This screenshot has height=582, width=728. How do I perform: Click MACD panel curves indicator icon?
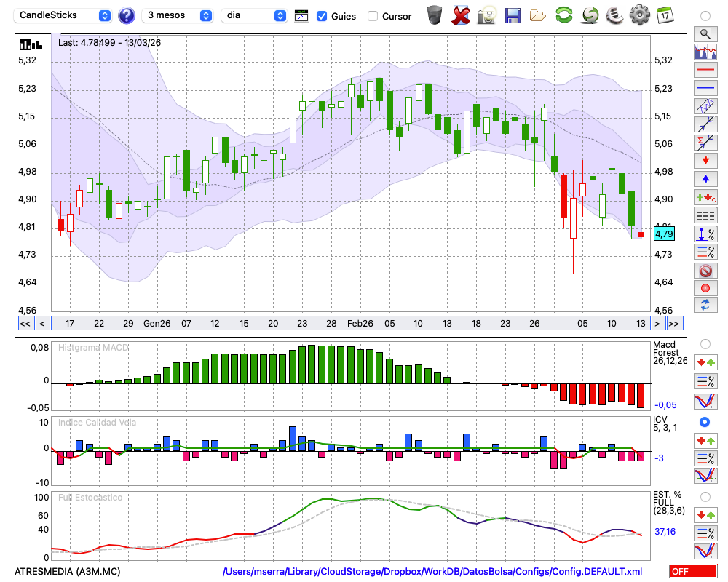point(705,401)
